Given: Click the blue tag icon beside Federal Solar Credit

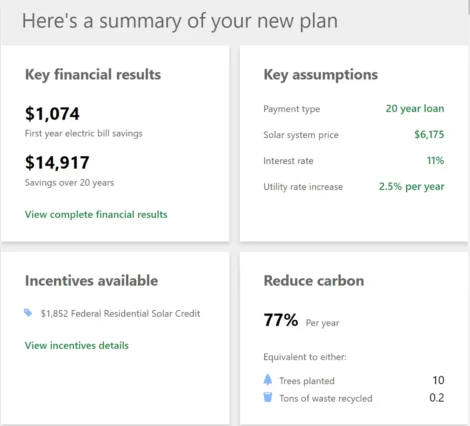Looking at the screenshot, I should coord(28,313).
